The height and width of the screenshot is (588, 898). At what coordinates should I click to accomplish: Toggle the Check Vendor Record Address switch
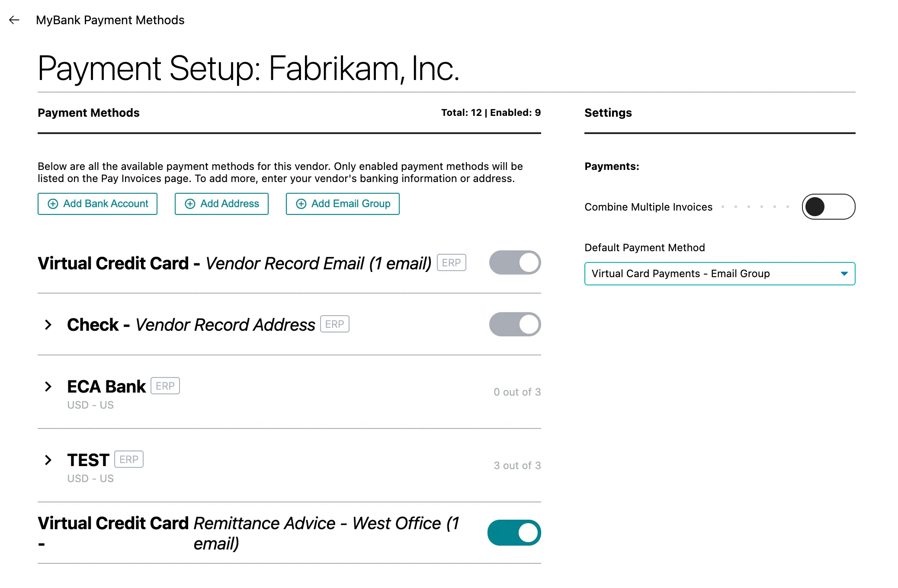point(515,324)
